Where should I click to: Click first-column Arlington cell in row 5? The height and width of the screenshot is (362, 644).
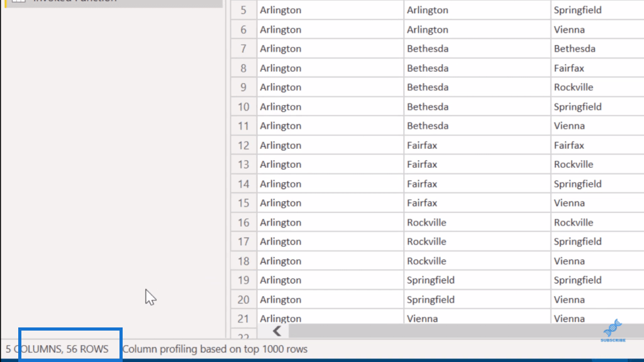[330, 10]
